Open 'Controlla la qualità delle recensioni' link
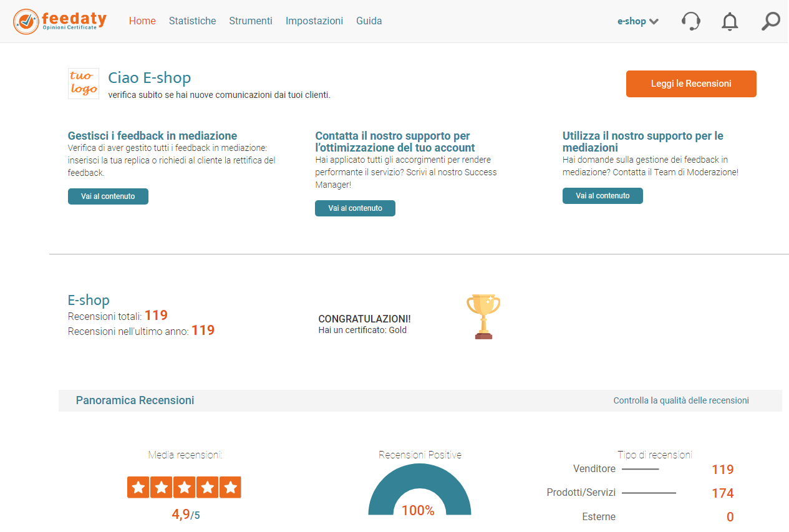Screen dimensions: 789x532 681,400
